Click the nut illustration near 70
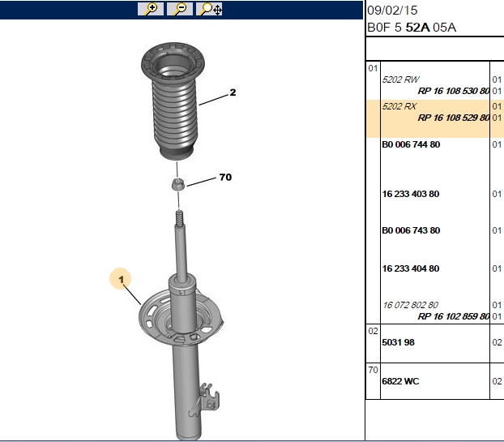This screenshot has width=504, height=442. (x=177, y=185)
